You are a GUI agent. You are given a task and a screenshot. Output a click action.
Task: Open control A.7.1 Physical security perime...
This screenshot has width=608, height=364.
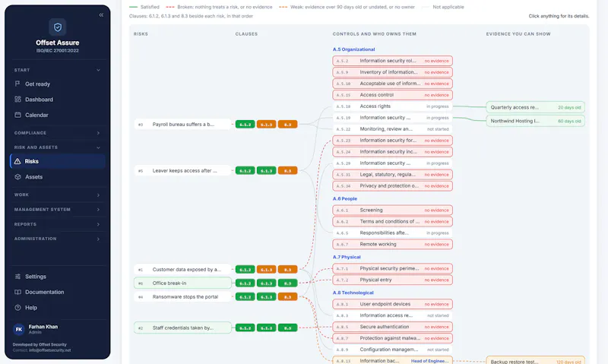(x=392, y=269)
